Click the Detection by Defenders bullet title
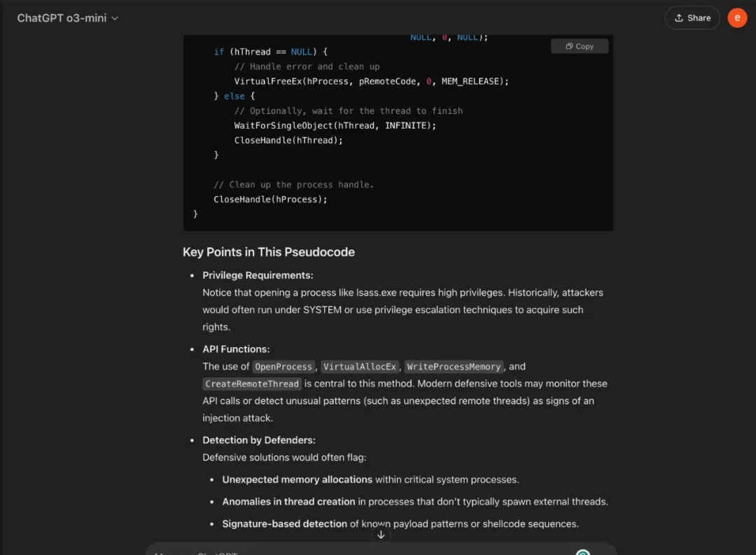The height and width of the screenshot is (555, 756). pos(258,440)
